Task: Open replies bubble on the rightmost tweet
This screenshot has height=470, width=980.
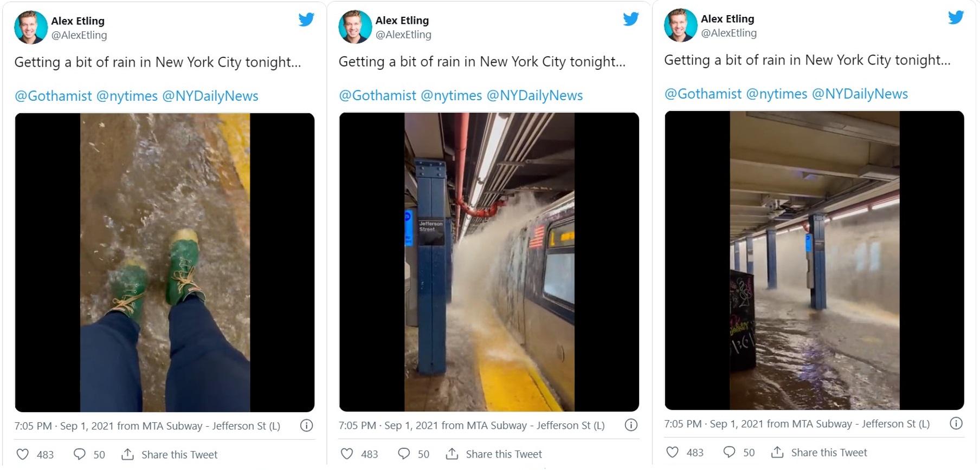Action: [x=730, y=452]
